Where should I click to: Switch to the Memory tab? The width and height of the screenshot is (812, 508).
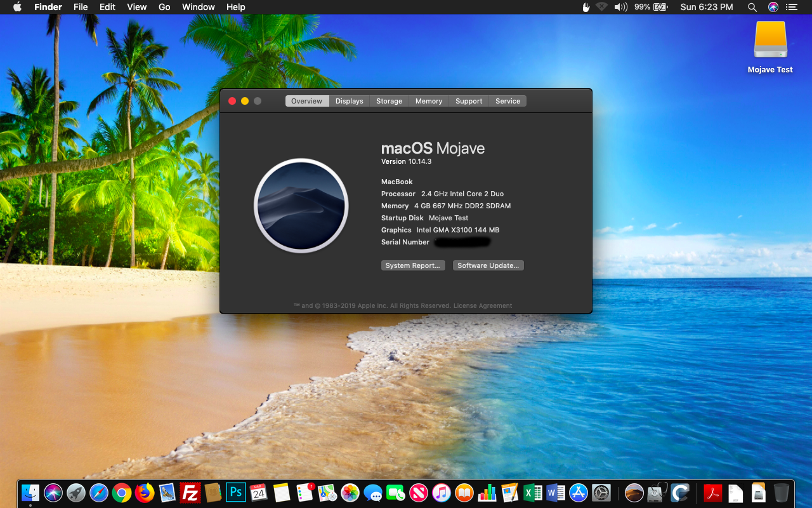[x=429, y=101]
